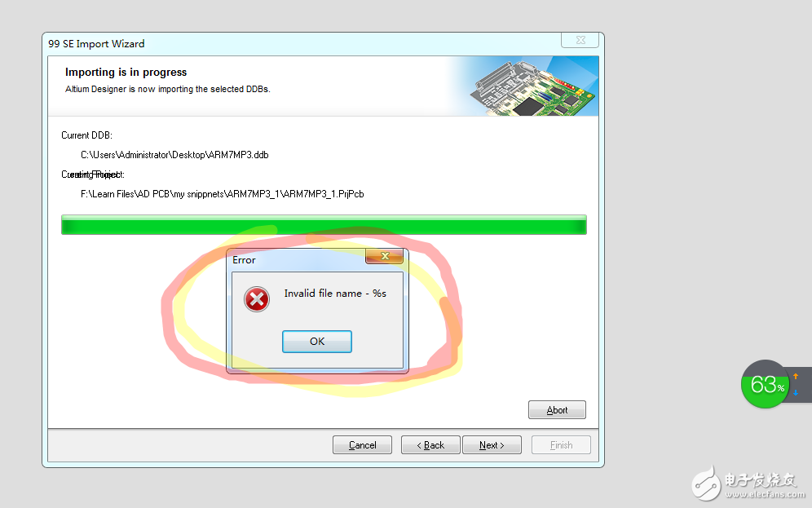Click the Invalid file name message text
812x508 pixels.
335,294
